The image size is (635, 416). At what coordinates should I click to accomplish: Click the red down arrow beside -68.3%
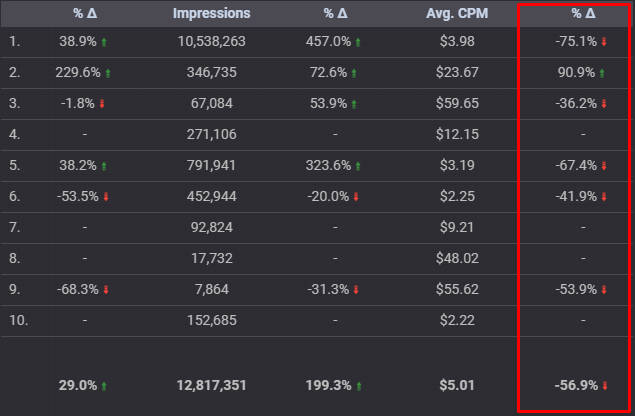[x=105, y=290]
